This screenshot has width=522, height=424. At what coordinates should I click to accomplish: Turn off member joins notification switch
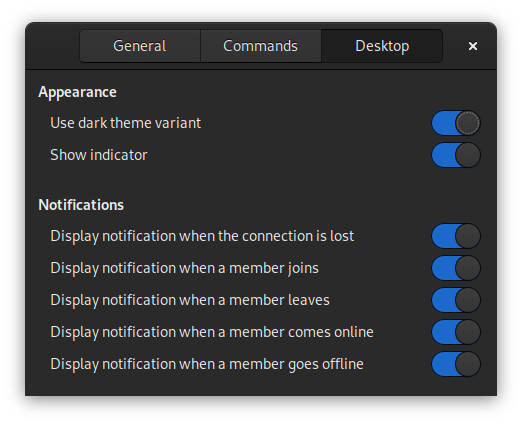pos(456,268)
